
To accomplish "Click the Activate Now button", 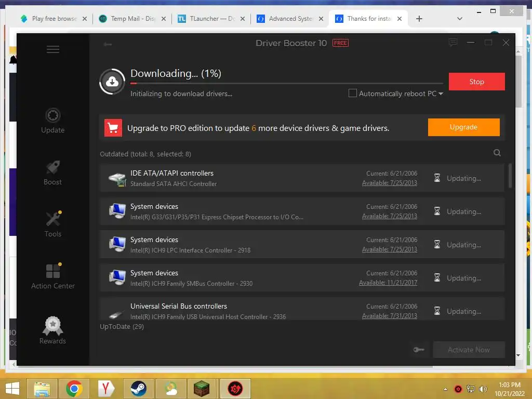I will point(469,350).
